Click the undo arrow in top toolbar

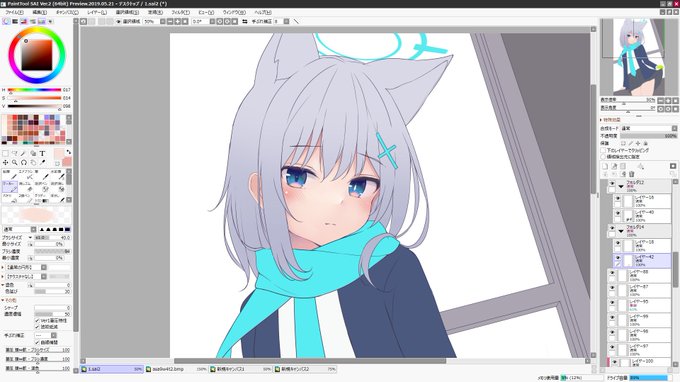click(x=84, y=21)
